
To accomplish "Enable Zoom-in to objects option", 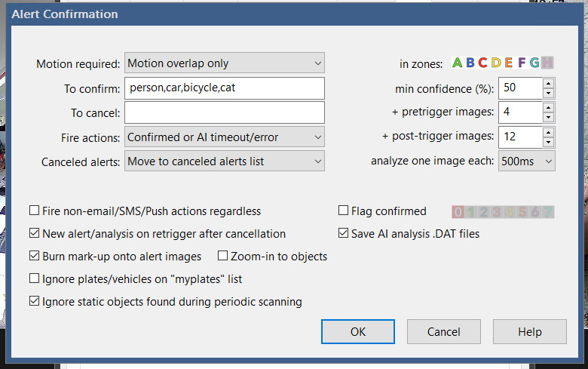I will (x=223, y=257).
